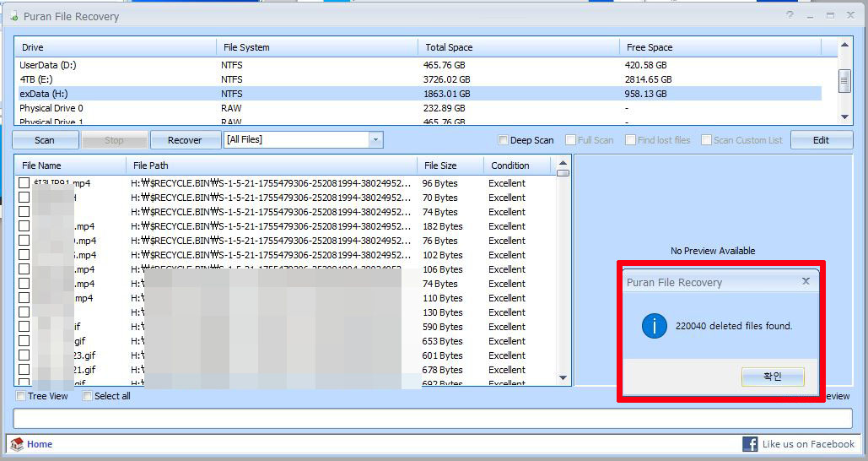This screenshot has height=461, width=868.
Task: Click the info icon in the dialog
Action: coord(655,326)
